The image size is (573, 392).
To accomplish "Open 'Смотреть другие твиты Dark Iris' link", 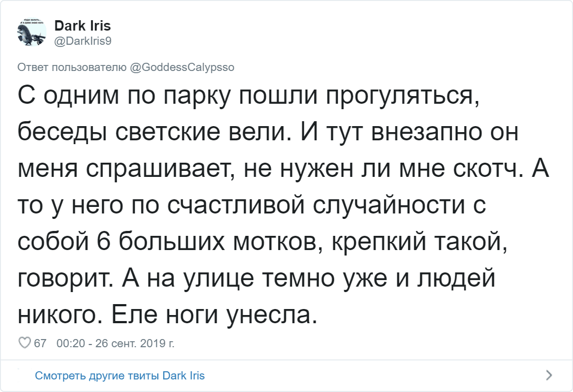I will [120, 376].
